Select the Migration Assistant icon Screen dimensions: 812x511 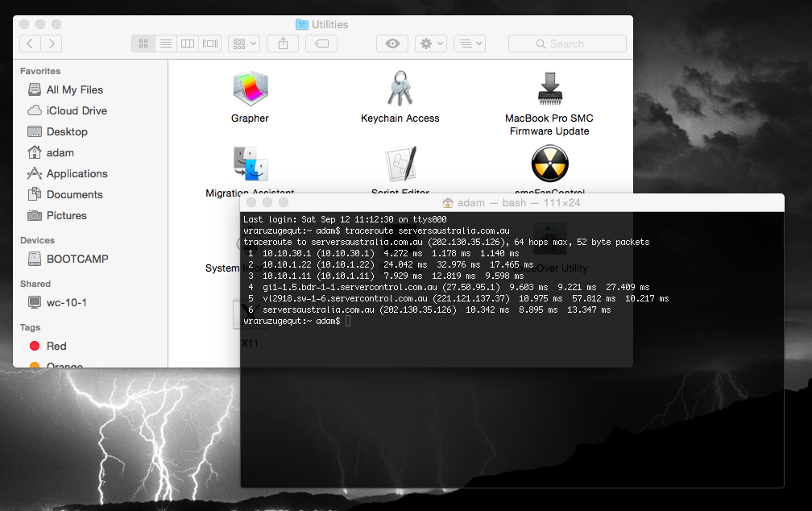tap(250, 165)
